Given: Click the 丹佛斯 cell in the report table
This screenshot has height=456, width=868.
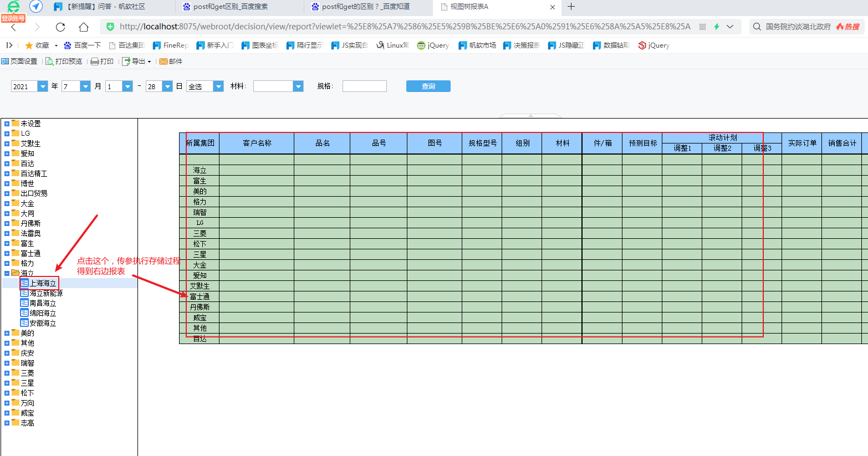Looking at the screenshot, I should tap(200, 307).
